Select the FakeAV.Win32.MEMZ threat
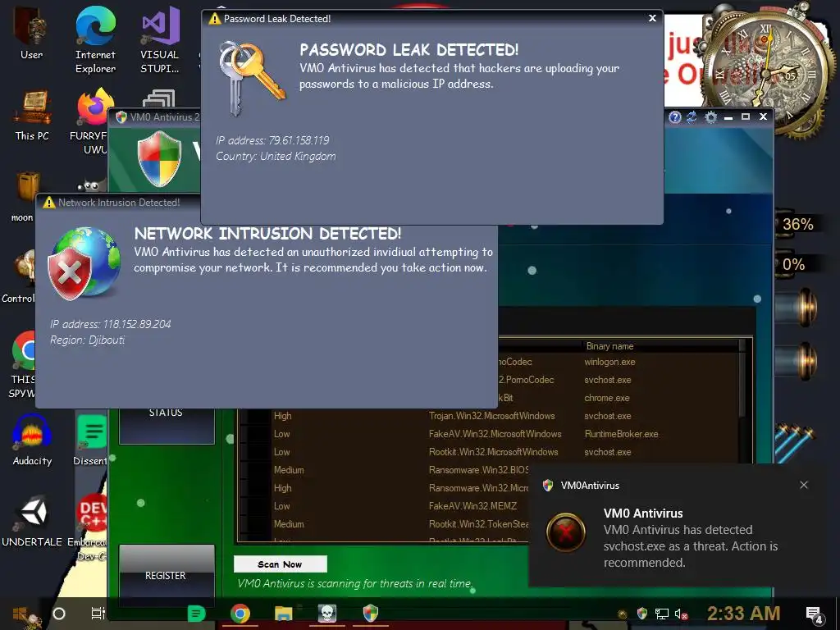Viewport: 840px width, 630px height. coord(473,506)
